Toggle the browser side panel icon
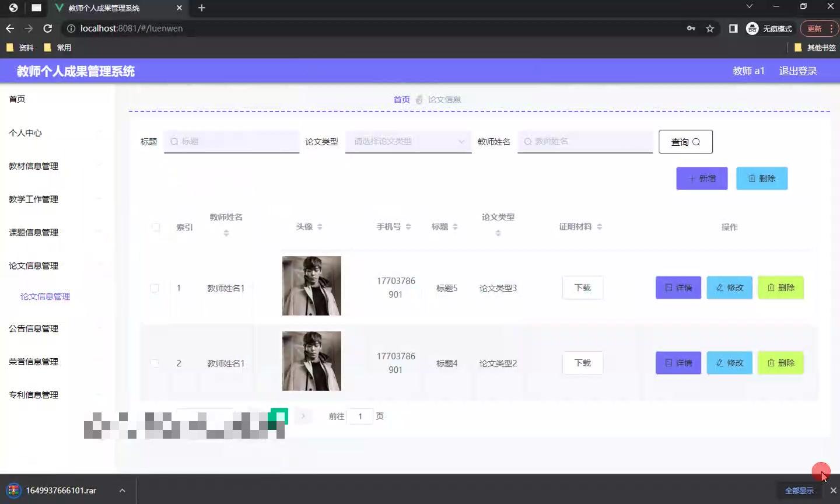Viewport: 840px width, 504px height. tap(733, 28)
